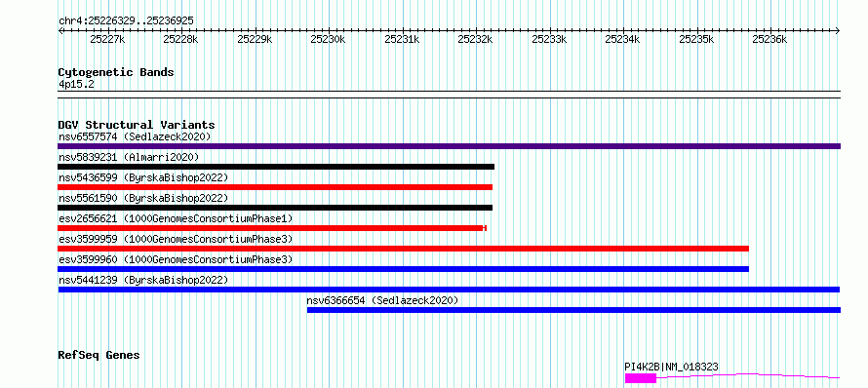Click the 25233k ruler tick label
This screenshot has width=868, height=388.
pos(549,39)
